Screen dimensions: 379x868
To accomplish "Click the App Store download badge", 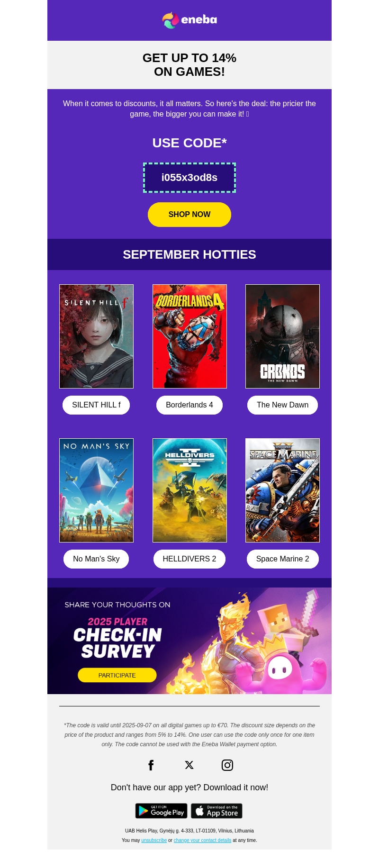I will (x=217, y=811).
